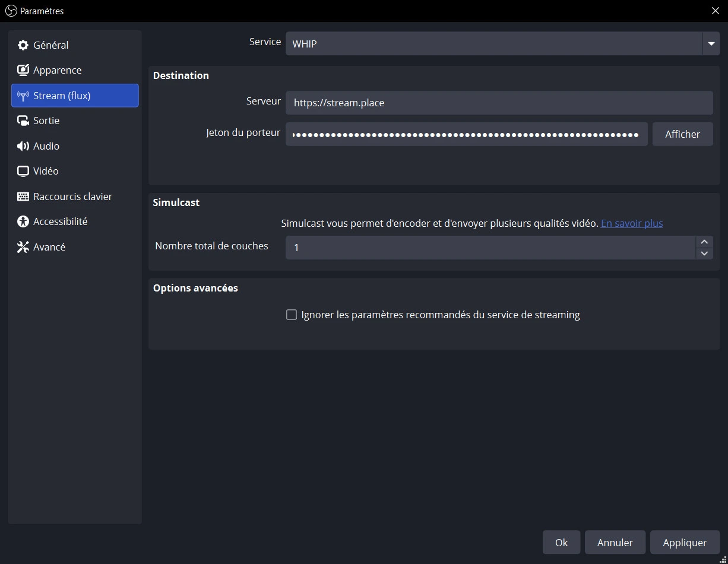Decrease Nombre total de couches value

(704, 254)
